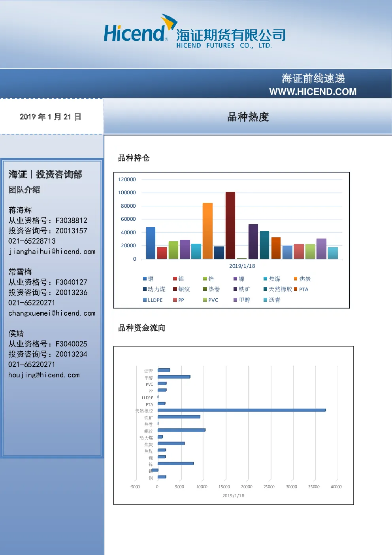Click the houjing@hicend.com email address
This screenshot has width=392, height=555.
click(44, 375)
